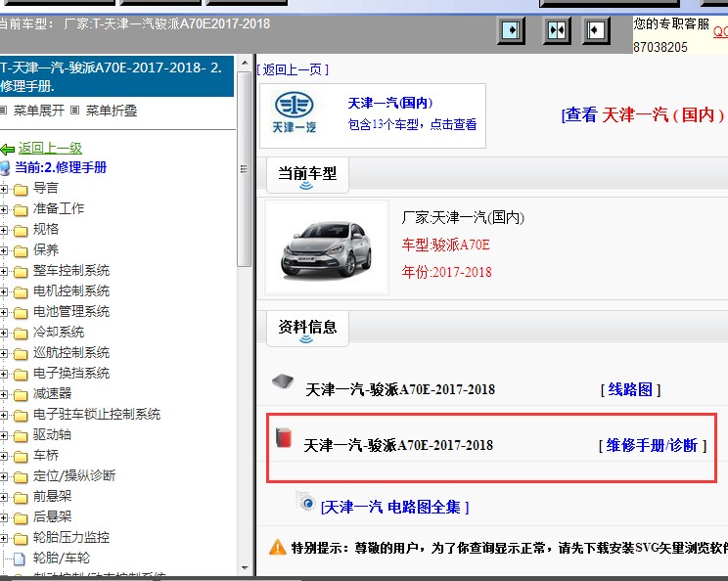Click 包含13个车型，点击查看 link

pos(412,124)
